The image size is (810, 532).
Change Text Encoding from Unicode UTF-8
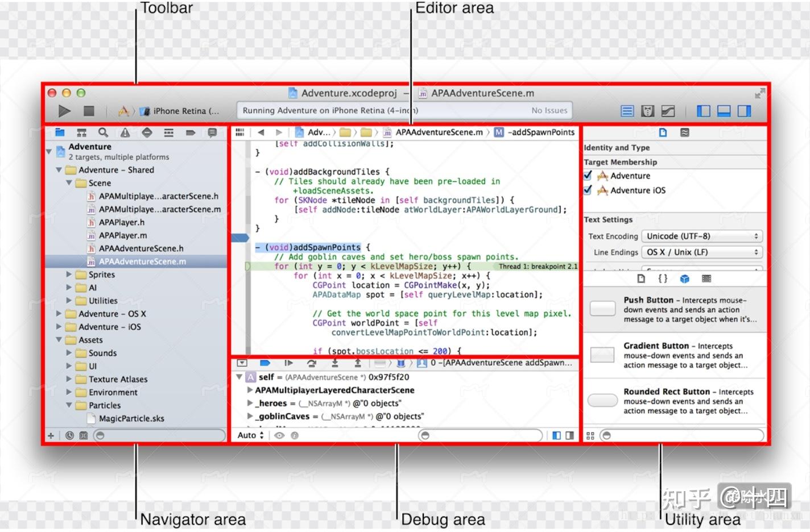click(x=701, y=236)
